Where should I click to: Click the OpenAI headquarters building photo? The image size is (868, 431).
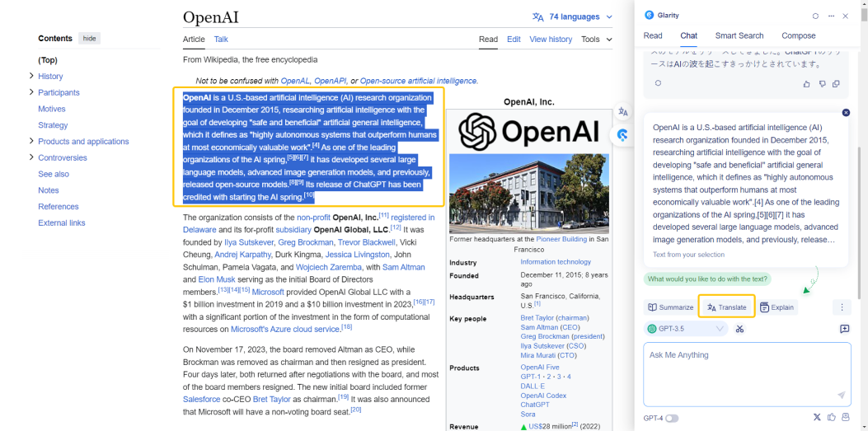click(528, 194)
